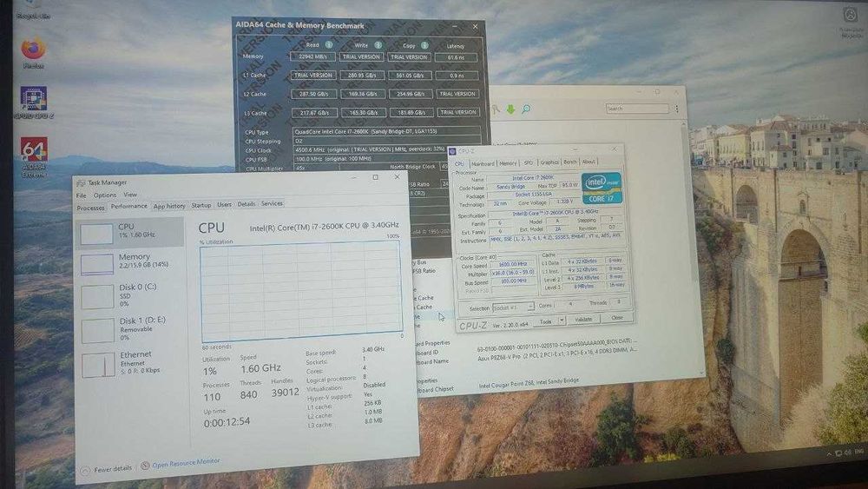
Task: Open the Socket selection dropdown in CPU-Z
Action: point(513,307)
